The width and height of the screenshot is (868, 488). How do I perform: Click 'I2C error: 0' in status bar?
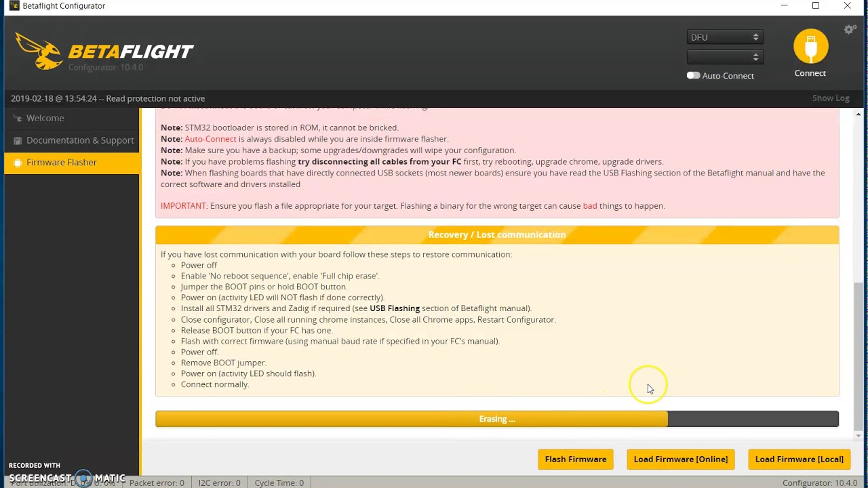219,483
